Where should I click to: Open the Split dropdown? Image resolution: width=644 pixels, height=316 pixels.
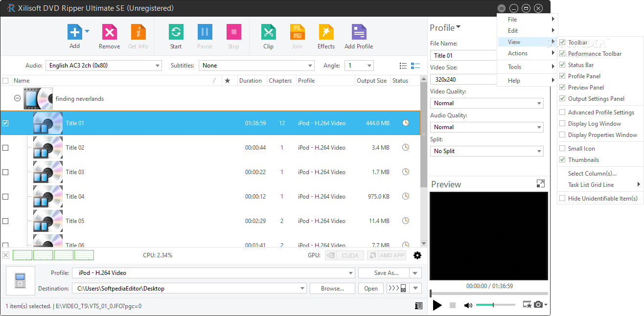[487, 151]
